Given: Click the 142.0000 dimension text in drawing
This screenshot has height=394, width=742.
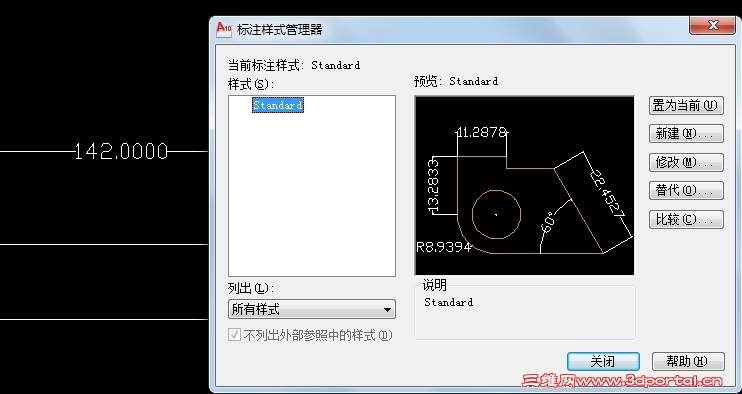Looking at the screenshot, I should [122, 151].
